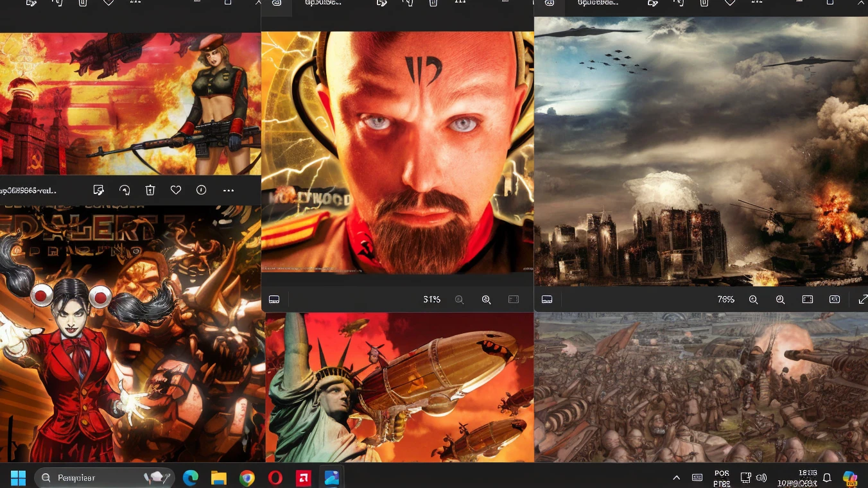Toggle filmstrip in the burning city photo window
868x488 pixels.
(547, 299)
